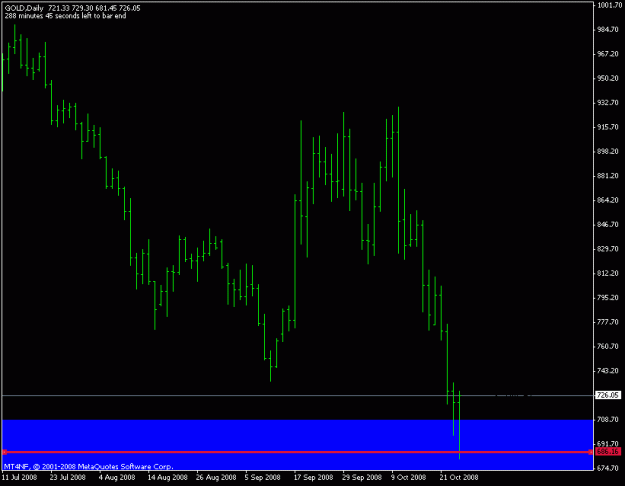
Task: Click the 11 Jul 2008 date label
Action: point(20,477)
